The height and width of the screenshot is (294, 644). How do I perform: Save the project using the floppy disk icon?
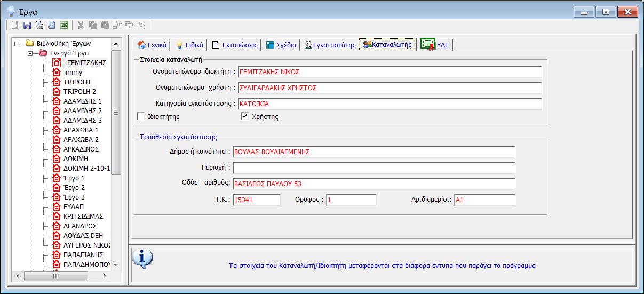coord(27,25)
